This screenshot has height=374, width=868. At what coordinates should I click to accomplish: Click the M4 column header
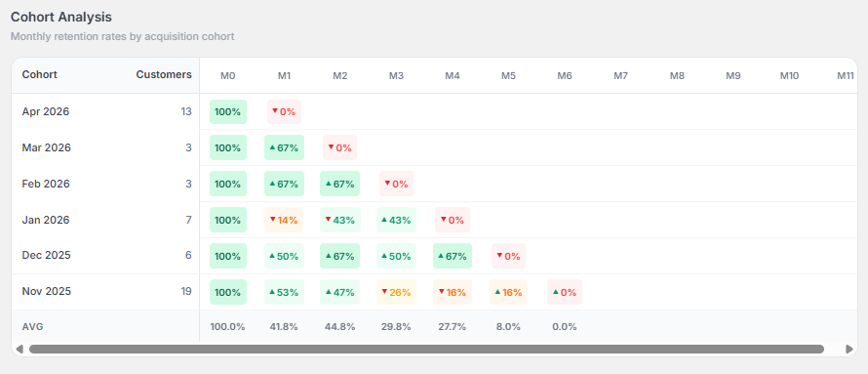[453, 75]
